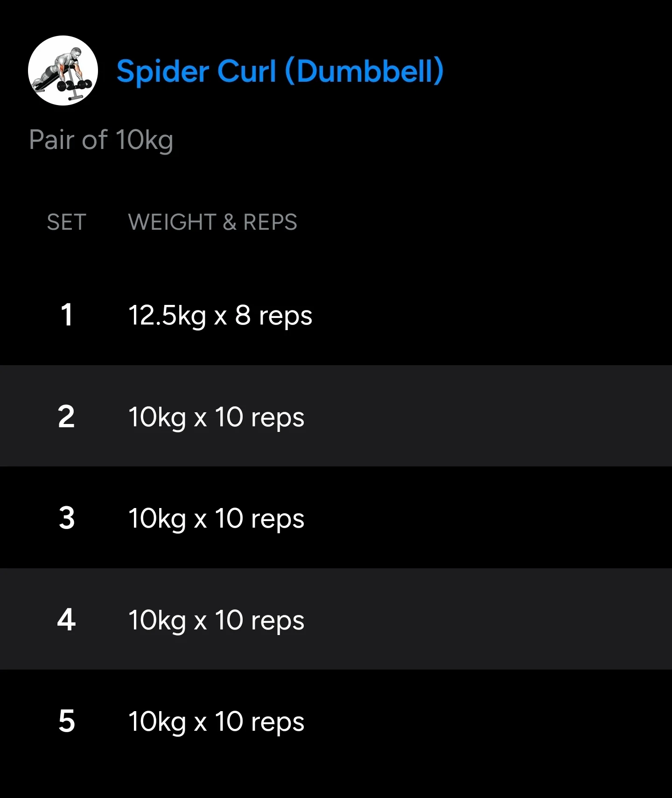The width and height of the screenshot is (672, 798).
Task: Tap the 10kg weight in set 5
Action: (x=157, y=721)
